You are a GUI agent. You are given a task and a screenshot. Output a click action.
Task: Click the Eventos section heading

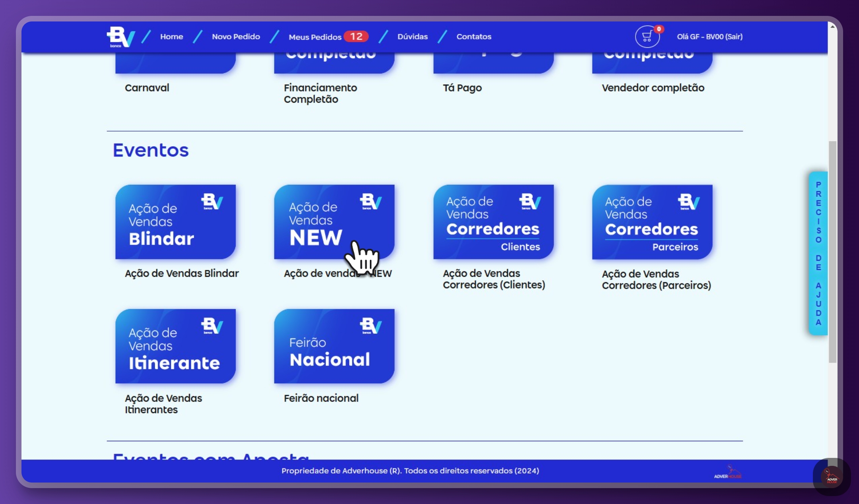tap(151, 150)
